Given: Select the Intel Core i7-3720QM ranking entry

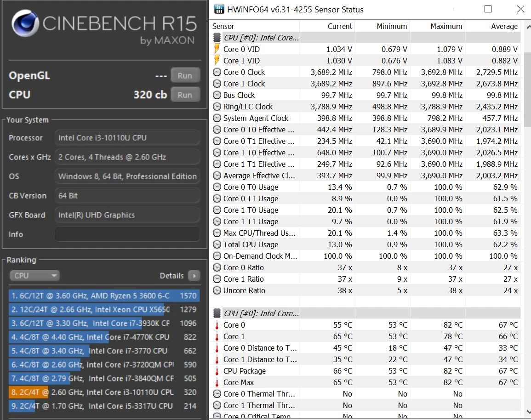Looking at the screenshot, I should point(104,364).
